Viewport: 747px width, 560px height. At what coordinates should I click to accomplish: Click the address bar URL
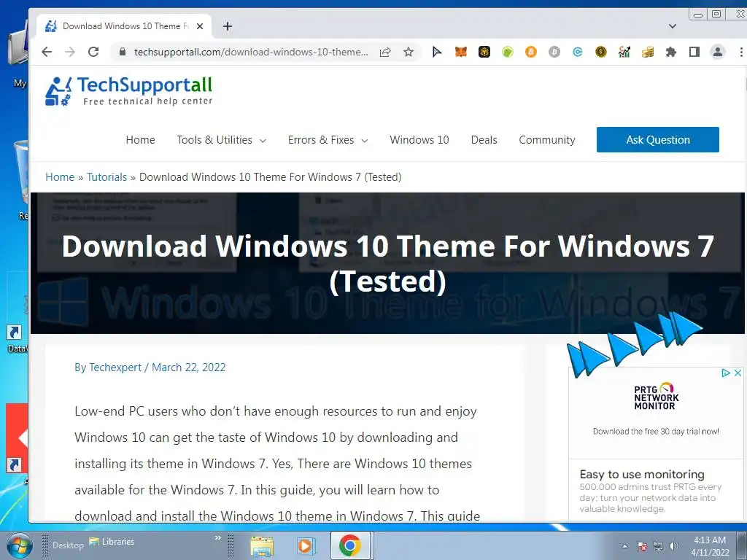pyautogui.click(x=251, y=52)
